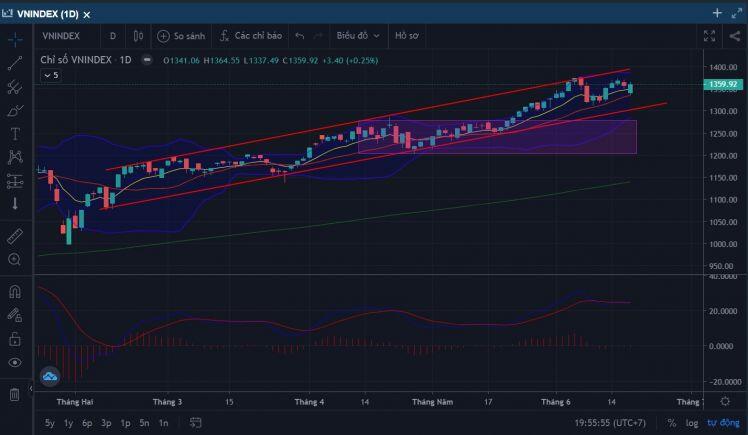
Task: Enter fullscreen chart mode
Action: pos(709,36)
